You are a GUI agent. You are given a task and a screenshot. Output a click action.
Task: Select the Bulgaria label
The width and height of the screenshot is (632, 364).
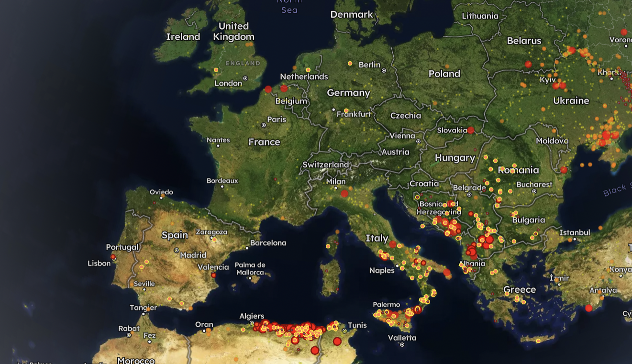point(529,220)
